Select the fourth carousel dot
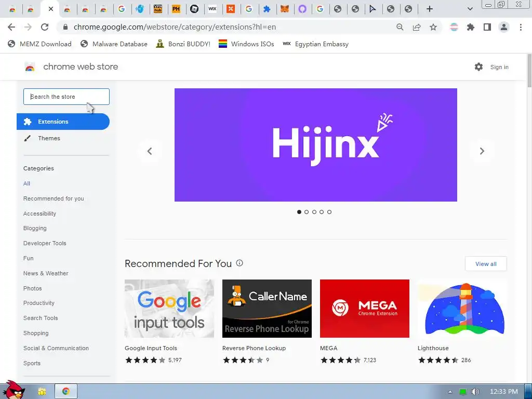 click(322, 212)
